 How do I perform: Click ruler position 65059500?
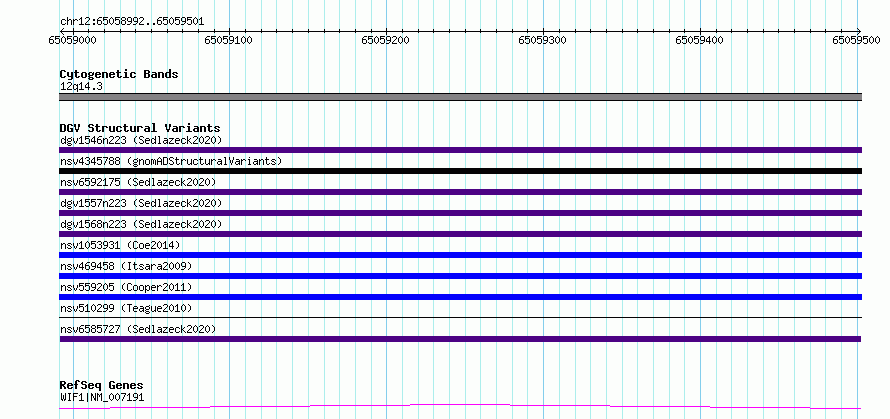(856, 40)
